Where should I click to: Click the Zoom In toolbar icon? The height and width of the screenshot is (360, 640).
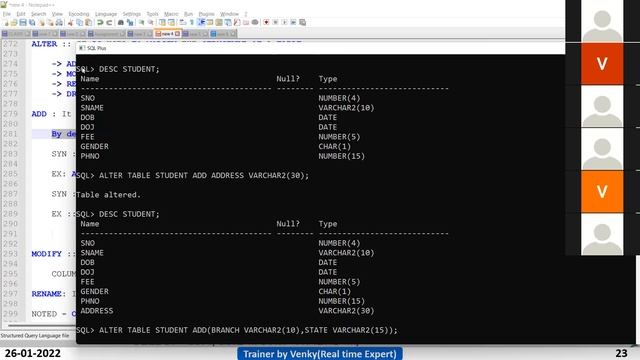pyautogui.click(x=141, y=22)
